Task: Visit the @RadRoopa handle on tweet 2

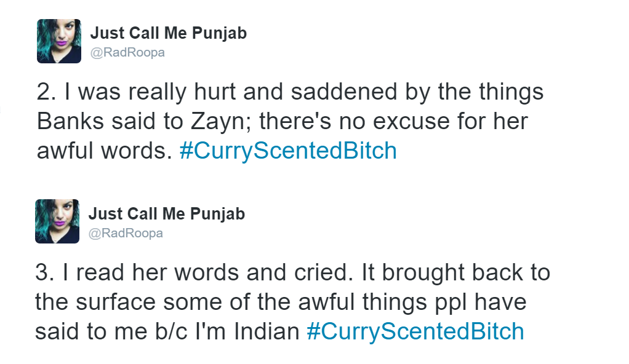Action: pos(127,52)
